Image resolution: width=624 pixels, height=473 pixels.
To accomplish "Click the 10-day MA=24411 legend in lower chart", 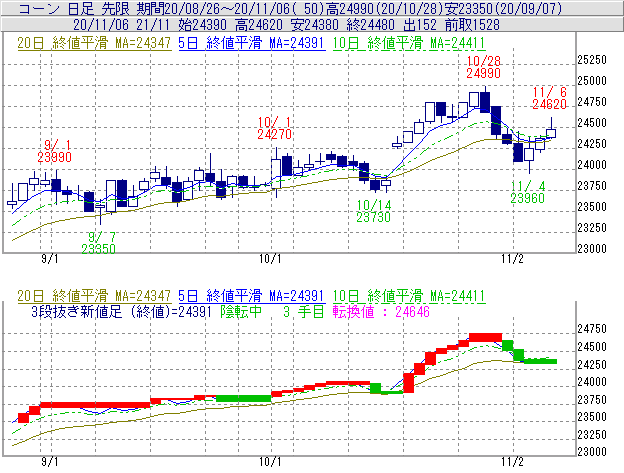I will coord(409,296).
